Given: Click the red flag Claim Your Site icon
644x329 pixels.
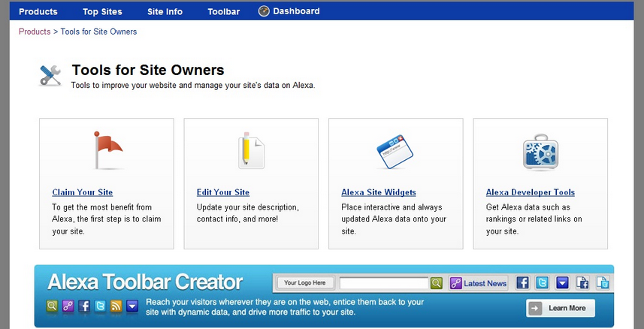Looking at the screenshot, I should pyautogui.click(x=108, y=150).
